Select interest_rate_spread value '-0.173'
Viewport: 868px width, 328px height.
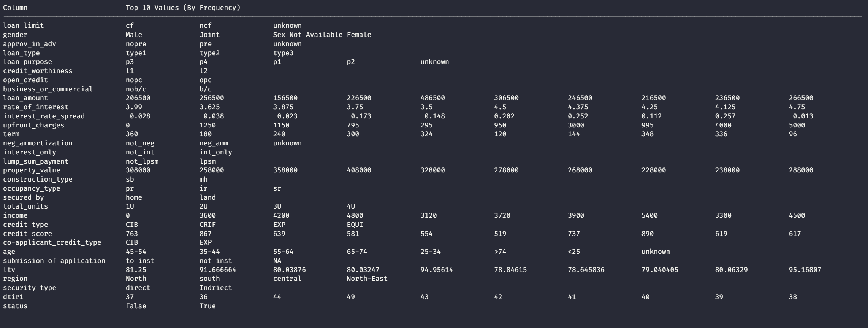coord(359,116)
